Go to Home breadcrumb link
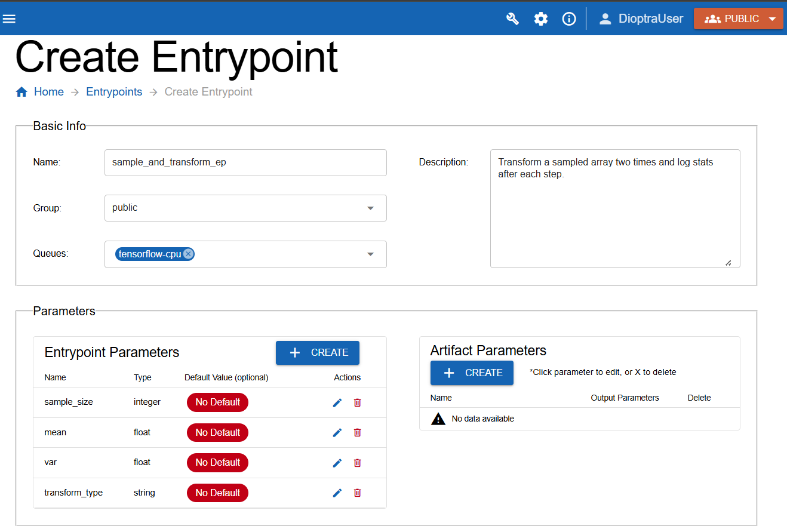Viewport: 787px width, 532px height. tap(49, 92)
